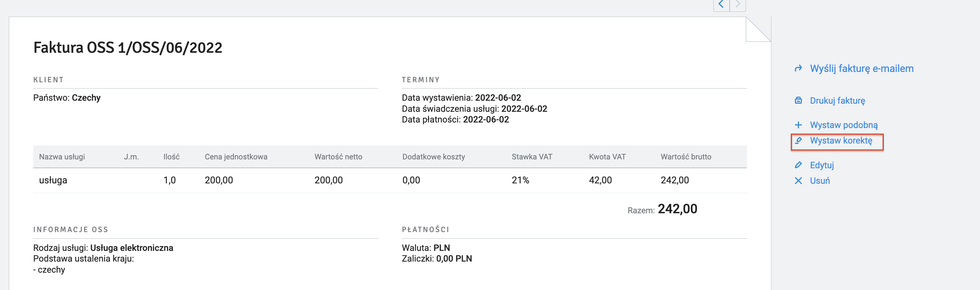Click the Wartość brutto column header
This screenshot has width=980, height=290.
pyautogui.click(x=686, y=157)
